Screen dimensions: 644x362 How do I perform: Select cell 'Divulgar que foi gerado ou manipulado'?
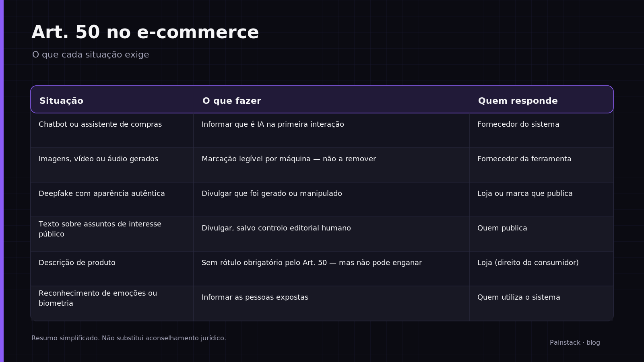coord(331,200)
